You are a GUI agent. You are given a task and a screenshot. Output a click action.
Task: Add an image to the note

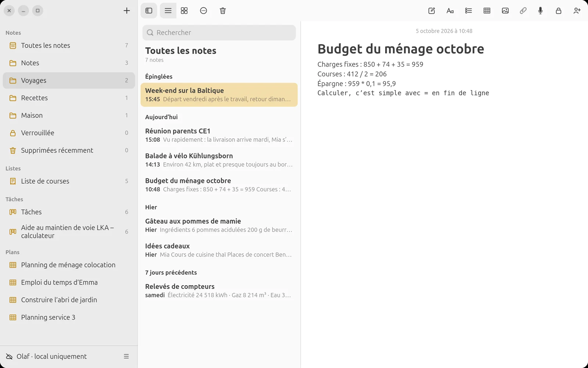(505, 11)
